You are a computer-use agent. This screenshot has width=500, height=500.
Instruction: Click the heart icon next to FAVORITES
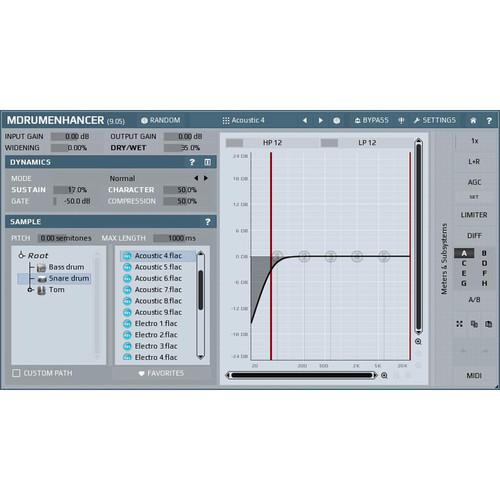[141, 373]
